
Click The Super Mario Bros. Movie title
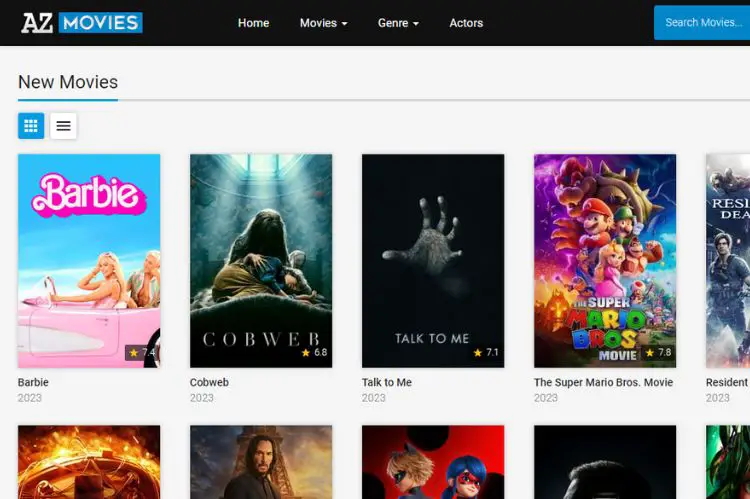[603, 382]
